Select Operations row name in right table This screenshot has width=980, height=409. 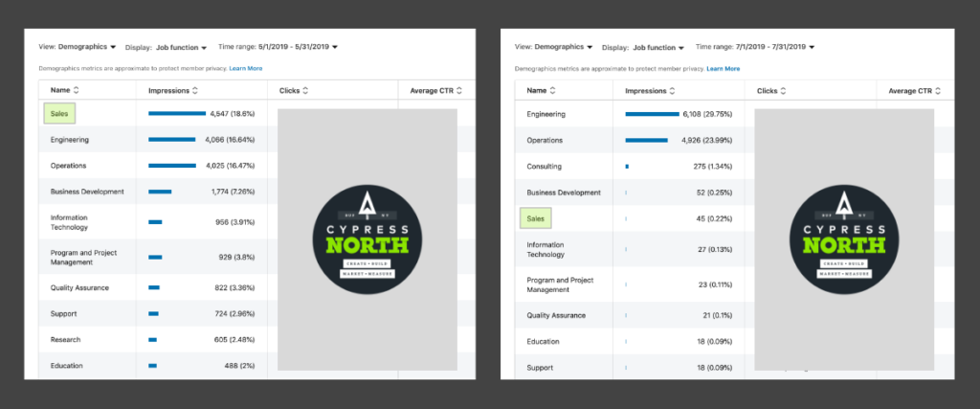coord(545,140)
